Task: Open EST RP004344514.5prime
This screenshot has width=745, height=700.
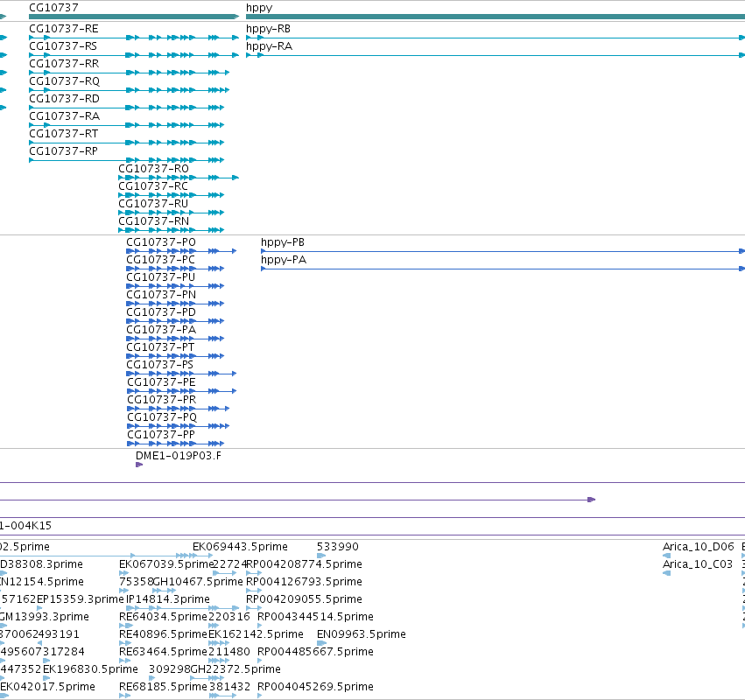Action: [x=315, y=617]
